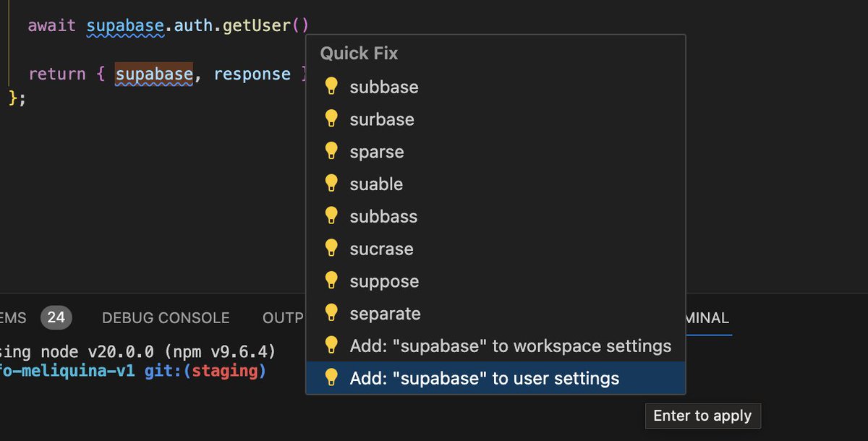Select the "sparse" quick fix
This screenshot has height=441, width=868.
pyautogui.click(x=495, y=152)
